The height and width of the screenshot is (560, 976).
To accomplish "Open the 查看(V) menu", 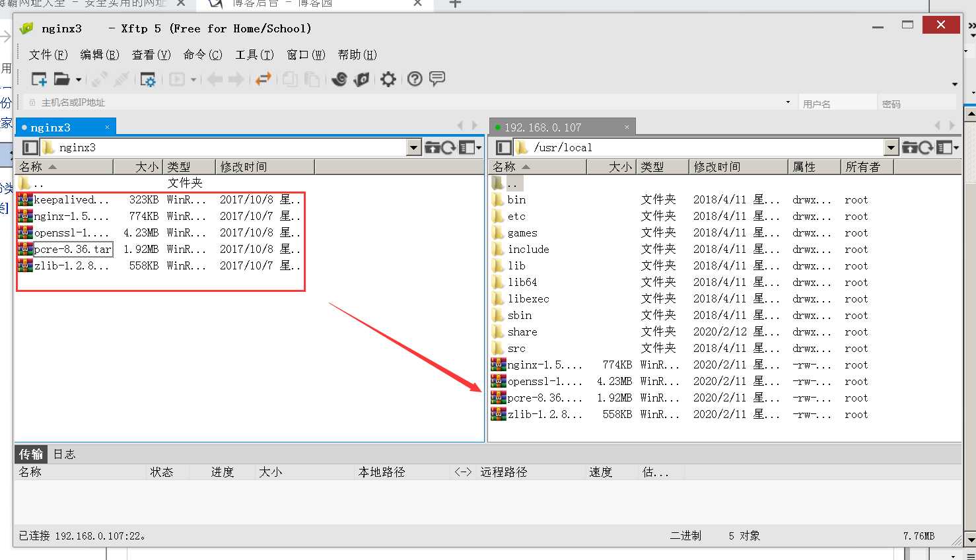I will (151, 55).
